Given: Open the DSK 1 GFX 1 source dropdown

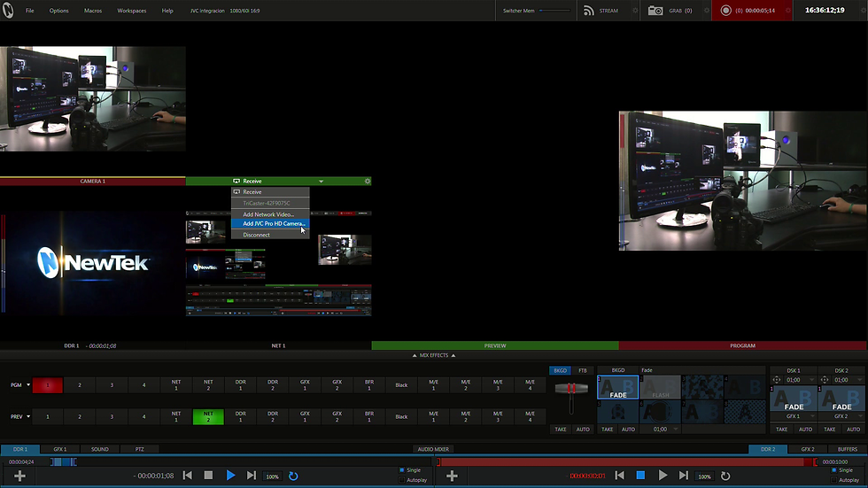Looking at the screenshot, I should 811,416.
